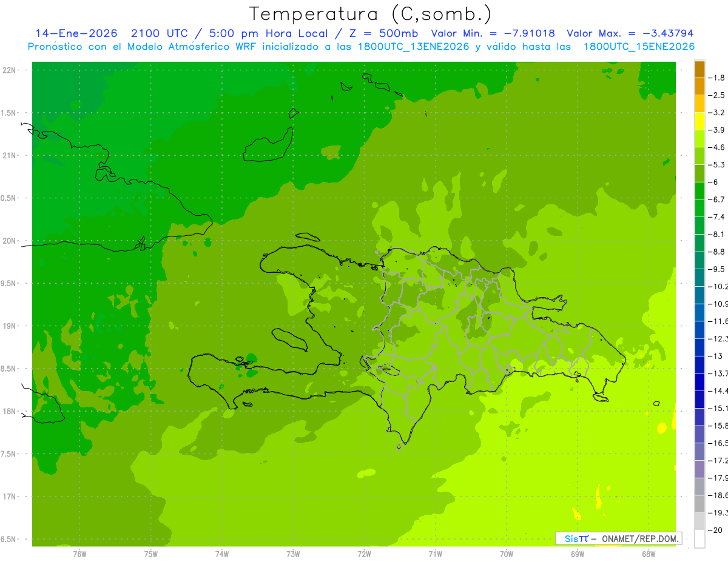Click the 'Valor Min. = -7.91018' value

[493, 33]
